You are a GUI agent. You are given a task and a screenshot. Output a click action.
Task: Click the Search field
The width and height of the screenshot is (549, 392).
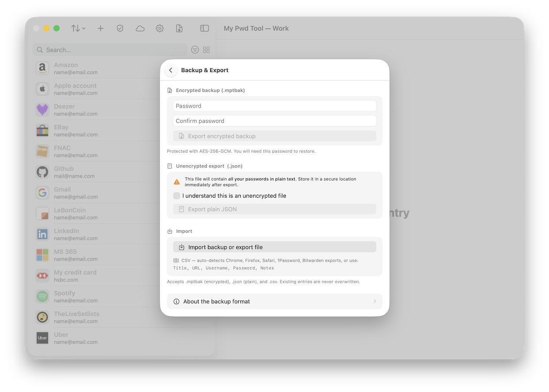pyautogui.click(x=110, y=50)
